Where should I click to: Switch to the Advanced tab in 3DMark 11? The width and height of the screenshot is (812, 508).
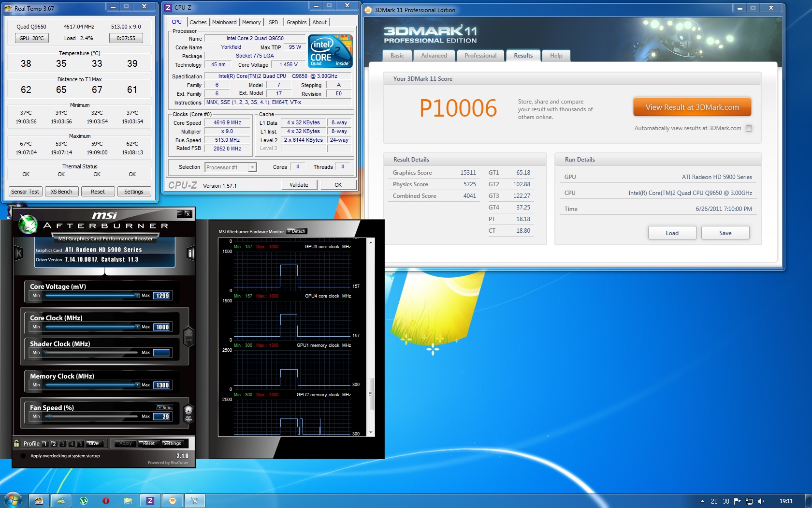(434, 56)
